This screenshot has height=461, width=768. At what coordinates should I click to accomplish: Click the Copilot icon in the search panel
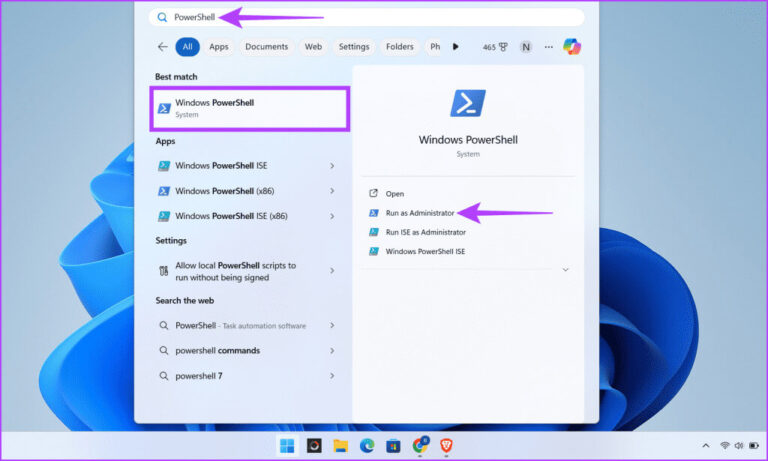tap(572, 47)
